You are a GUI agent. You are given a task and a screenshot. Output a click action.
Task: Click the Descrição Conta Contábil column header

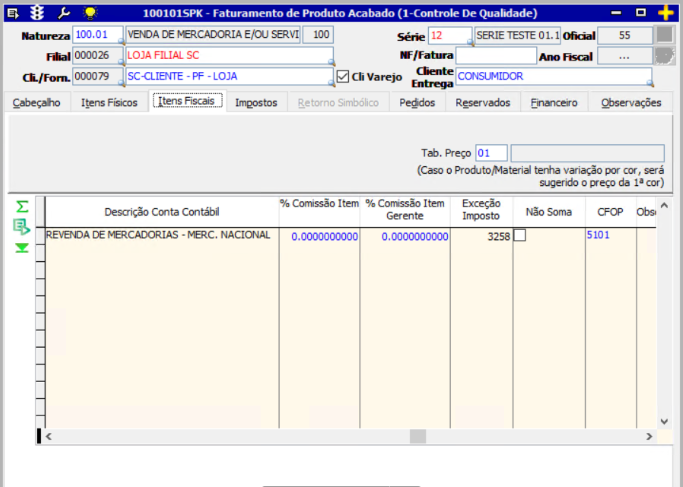click(162, 212)
